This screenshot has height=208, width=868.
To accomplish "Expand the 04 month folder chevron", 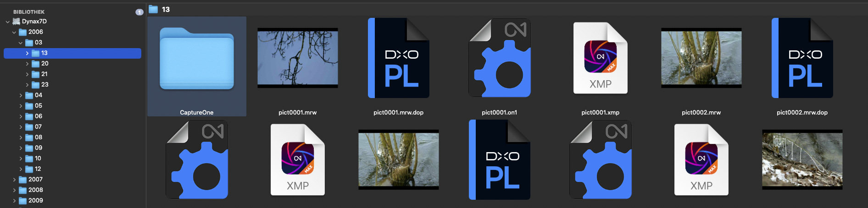I will tap(21, 95).
